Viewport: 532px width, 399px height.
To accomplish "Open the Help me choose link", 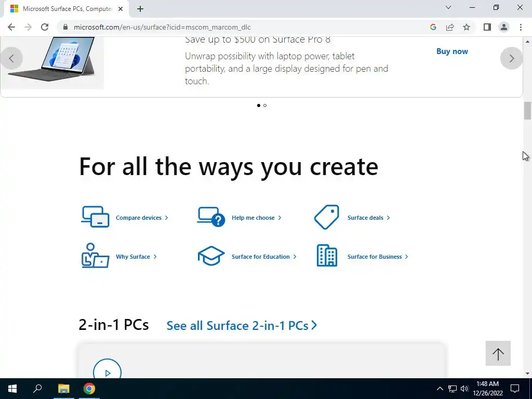I will 257,218.
